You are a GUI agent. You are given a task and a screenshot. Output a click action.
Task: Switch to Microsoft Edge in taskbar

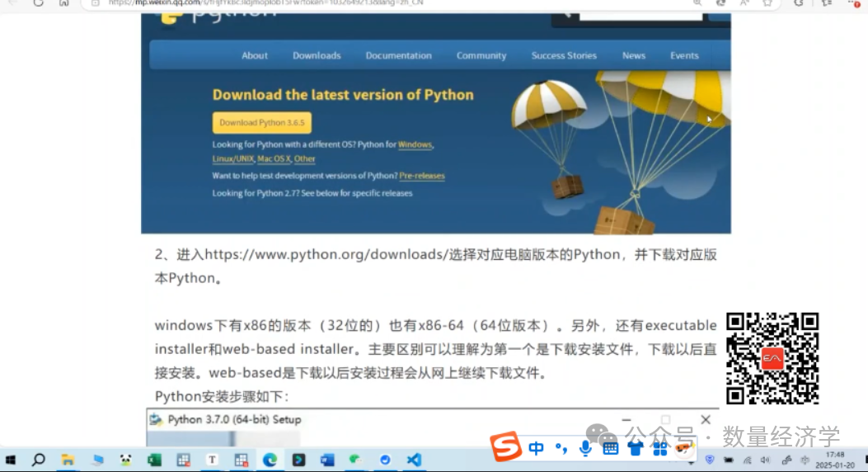tap(270, 460)
